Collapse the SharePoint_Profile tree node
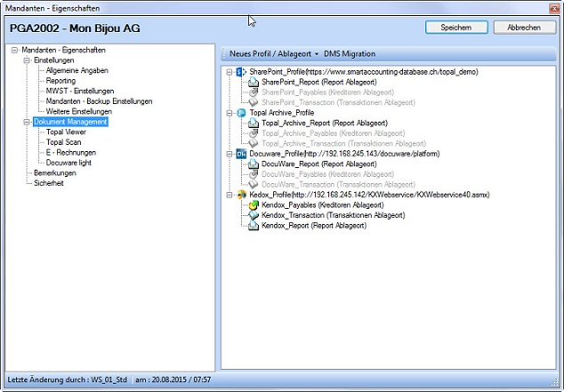Viewport: 564px width, 392px height. (x=230, y=71)
